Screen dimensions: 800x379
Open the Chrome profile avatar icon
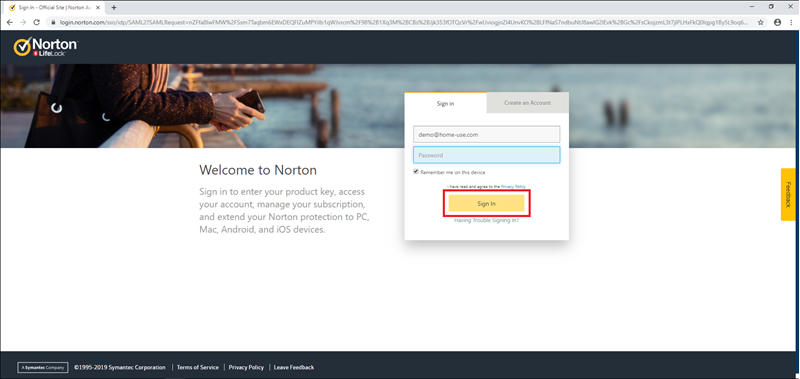click(x=778, y=22)
